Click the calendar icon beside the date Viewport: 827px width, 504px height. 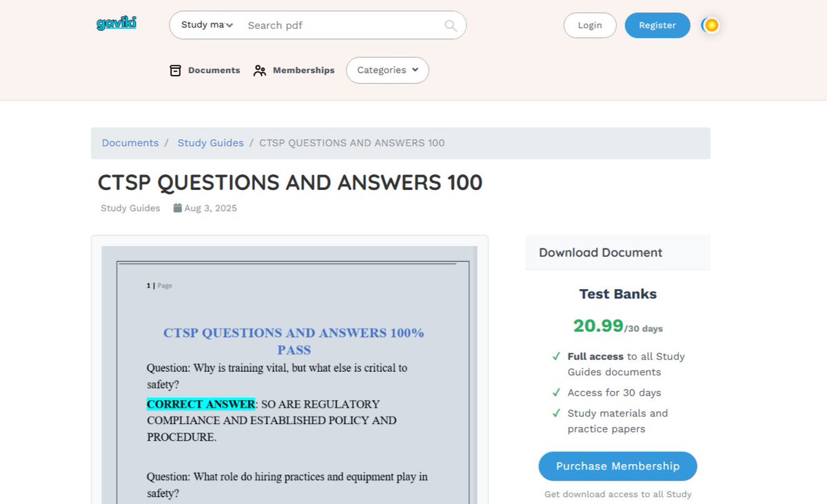point(177,207)
